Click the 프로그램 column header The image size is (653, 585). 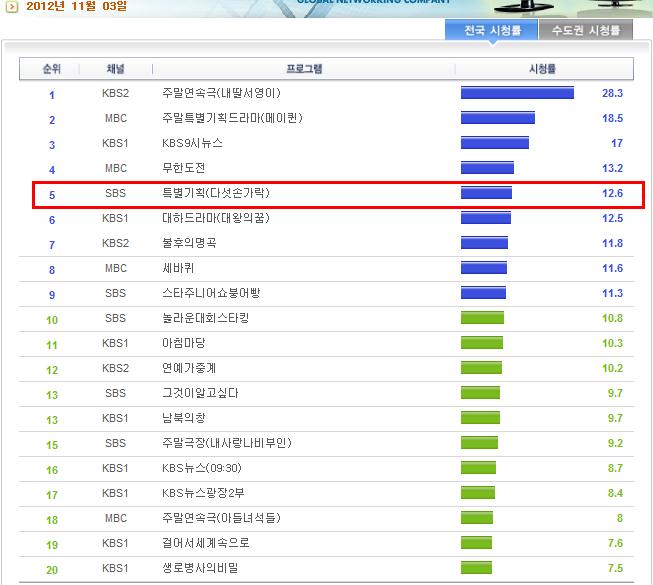coord(304,69)
